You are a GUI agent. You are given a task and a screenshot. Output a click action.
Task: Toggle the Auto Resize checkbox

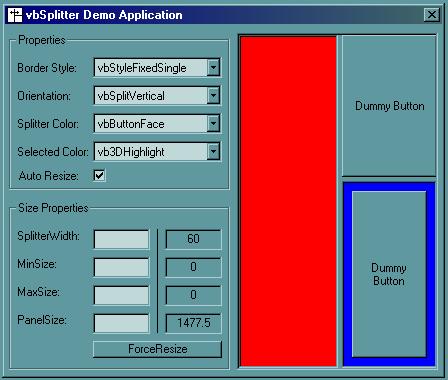99,175
